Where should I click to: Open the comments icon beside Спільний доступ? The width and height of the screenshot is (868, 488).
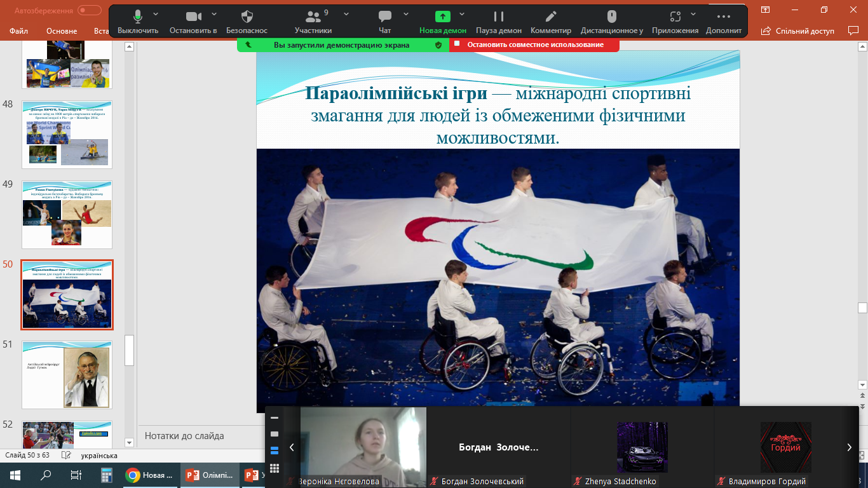(x=853, y=30)
